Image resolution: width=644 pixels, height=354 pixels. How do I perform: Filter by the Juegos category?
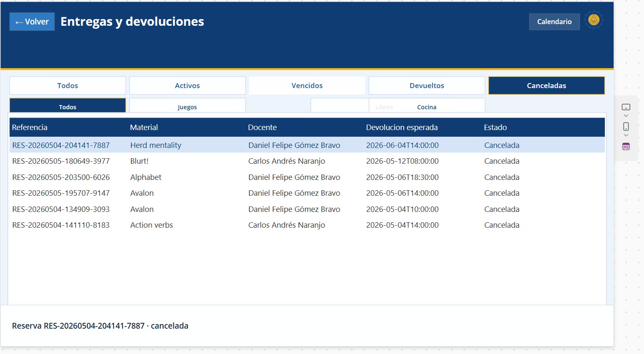click(188, 106)
